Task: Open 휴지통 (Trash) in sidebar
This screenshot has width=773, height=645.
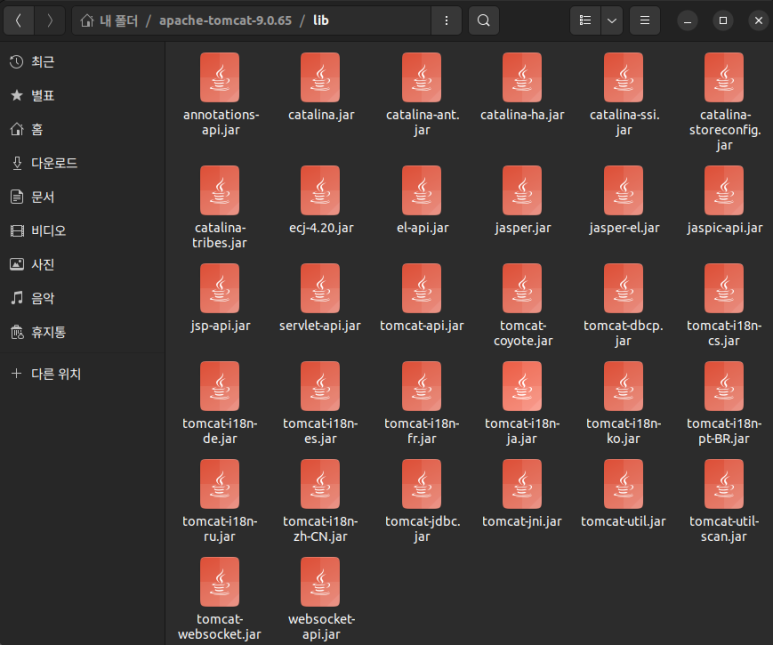Action: pyautogui.click(x=82, y=332)
